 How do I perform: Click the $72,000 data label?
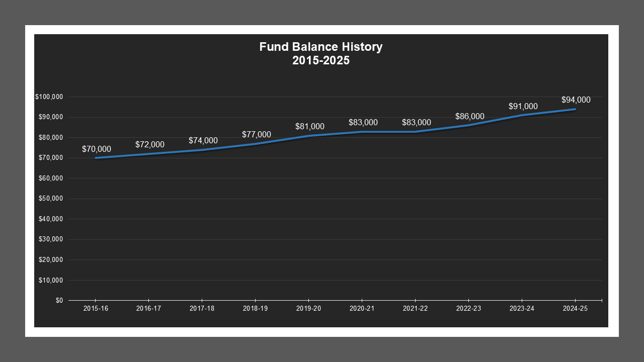point(149,145)
